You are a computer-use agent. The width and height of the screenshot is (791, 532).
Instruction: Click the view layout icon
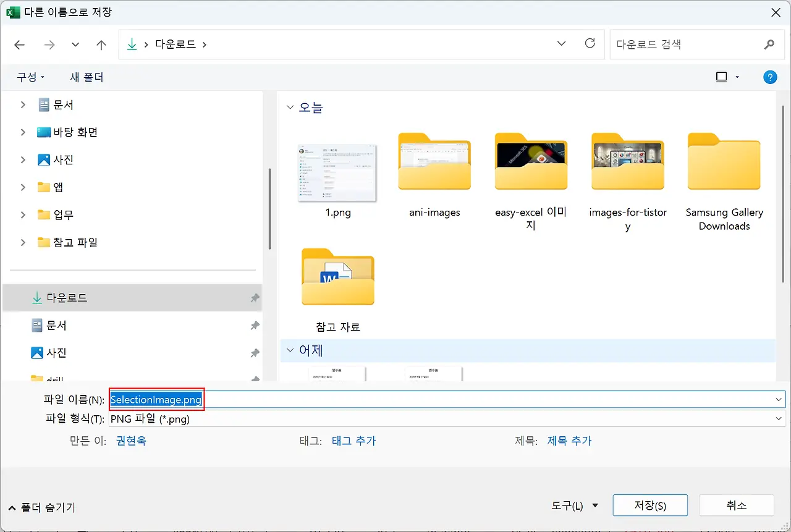[721, 77]
